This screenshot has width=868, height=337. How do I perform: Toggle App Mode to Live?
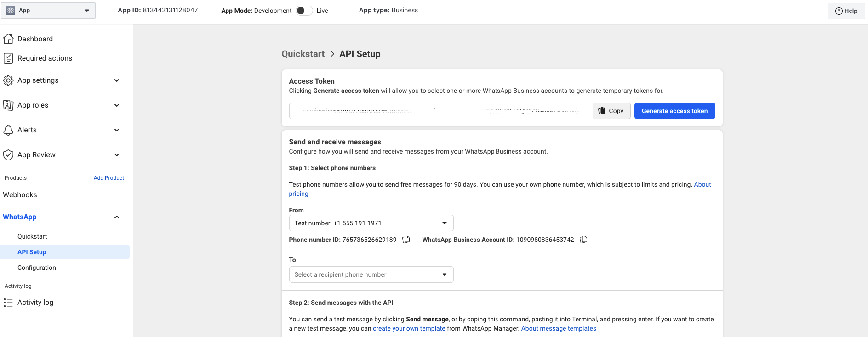pos(304,11)
